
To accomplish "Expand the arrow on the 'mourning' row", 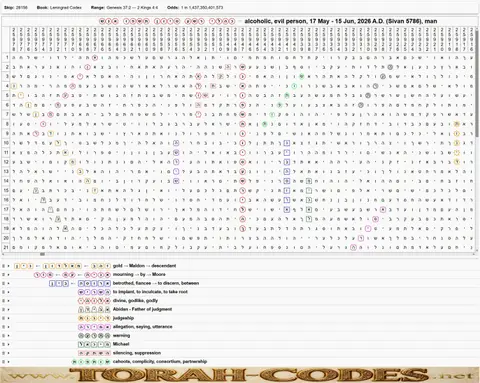I will [x=8, y=275].
